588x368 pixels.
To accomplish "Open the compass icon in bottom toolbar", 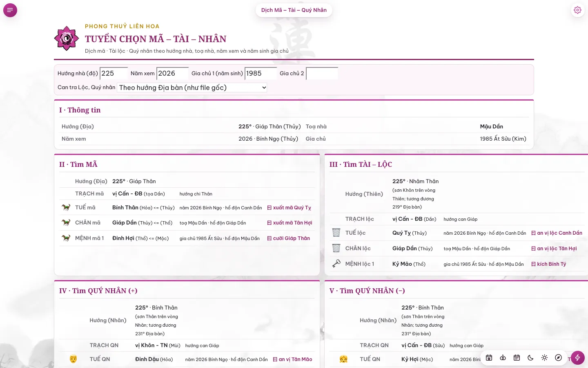I will click(x=558, y=358).
